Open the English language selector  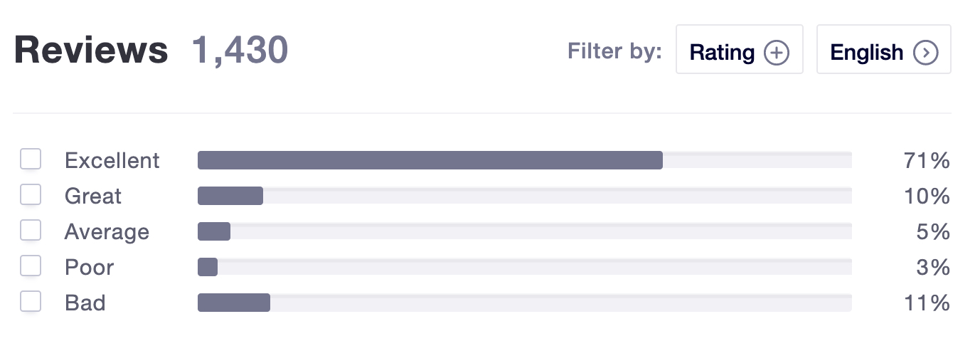884,49
